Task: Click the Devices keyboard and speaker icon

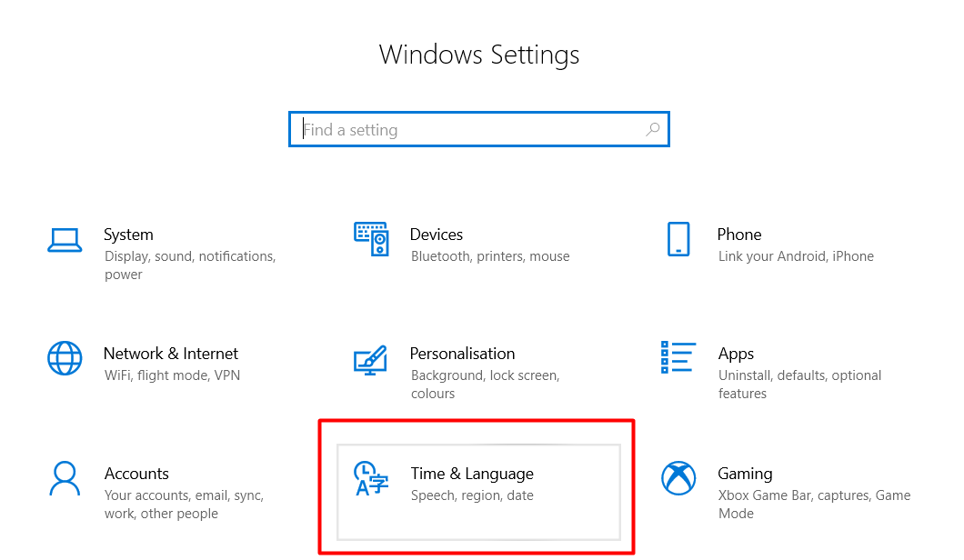Action: tap(371, 239)
